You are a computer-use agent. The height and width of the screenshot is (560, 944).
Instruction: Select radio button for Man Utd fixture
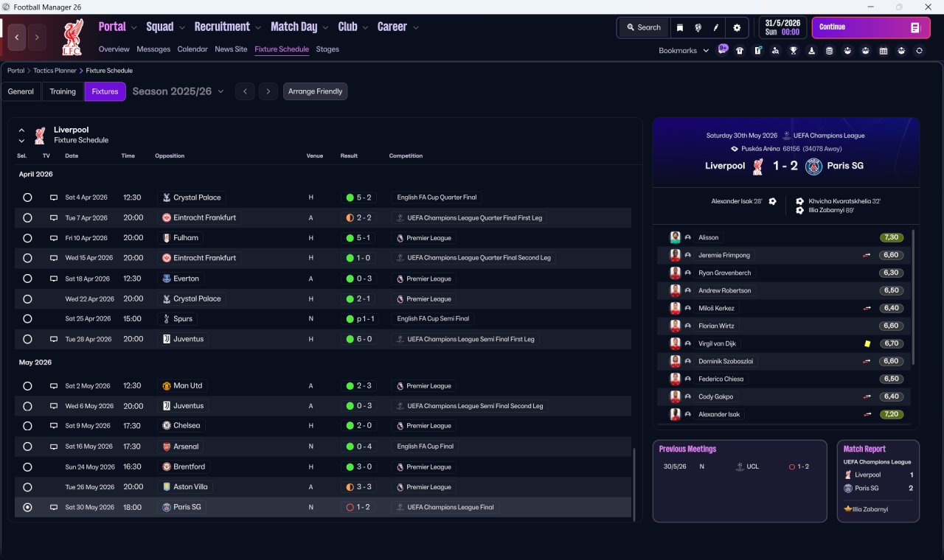[27, 385]
